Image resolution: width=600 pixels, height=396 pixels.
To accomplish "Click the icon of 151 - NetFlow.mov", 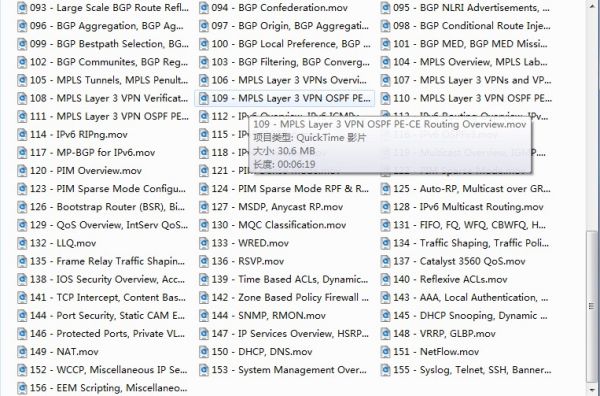I will (x=385, y=352).
